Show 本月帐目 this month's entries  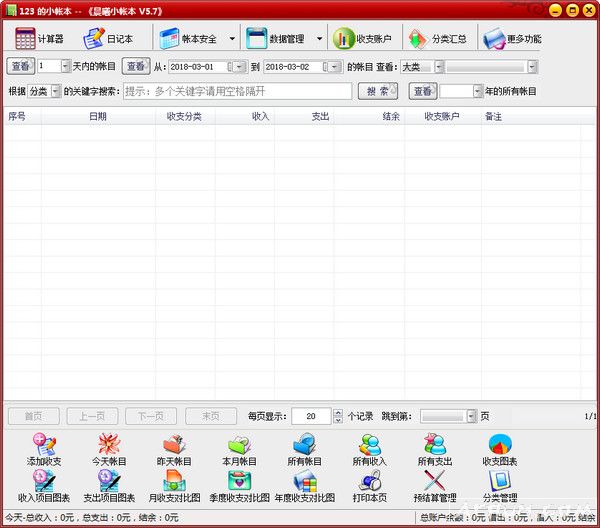239,450
